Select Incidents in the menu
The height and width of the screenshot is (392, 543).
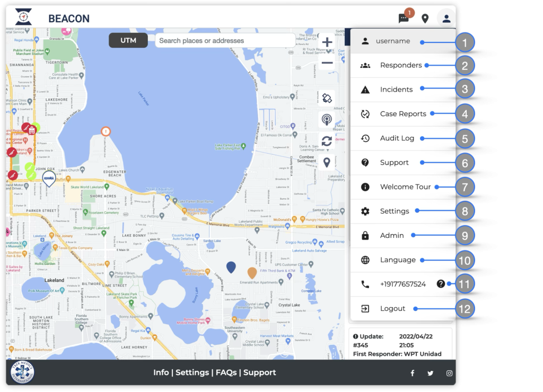[x=403, y=90]
